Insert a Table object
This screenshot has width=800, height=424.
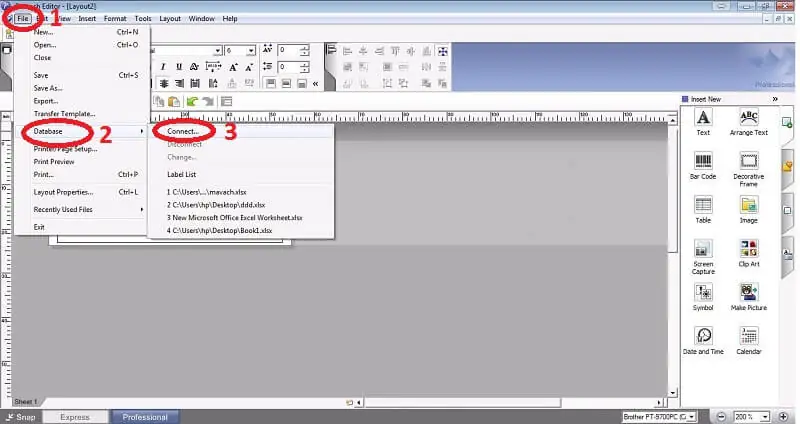pyautogui.click(x=703, y=210)
